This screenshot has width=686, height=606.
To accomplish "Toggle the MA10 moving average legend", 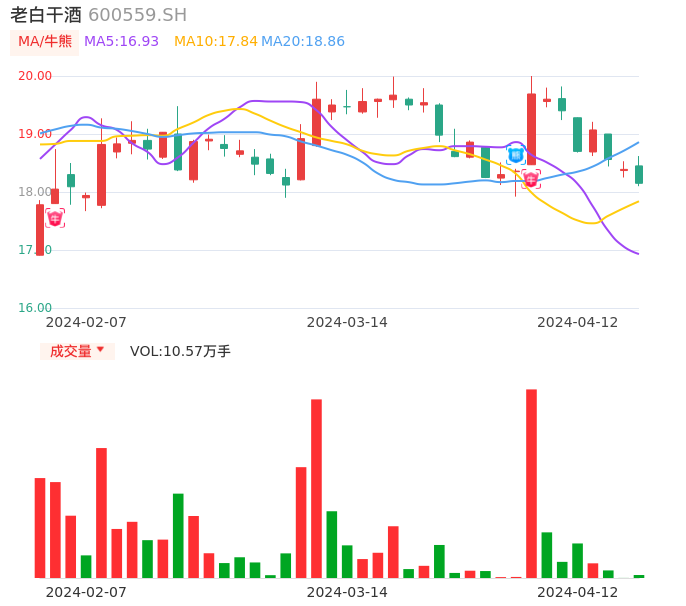I will [215, 42].
